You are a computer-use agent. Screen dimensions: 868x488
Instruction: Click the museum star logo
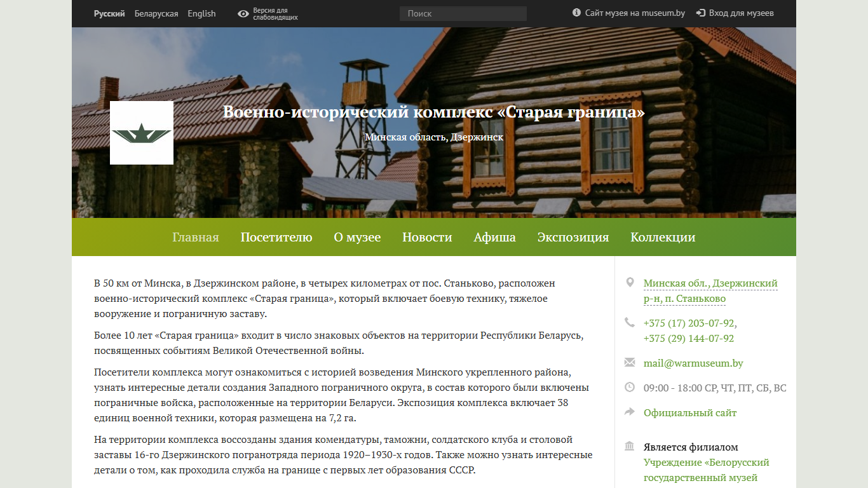(142, 133)
